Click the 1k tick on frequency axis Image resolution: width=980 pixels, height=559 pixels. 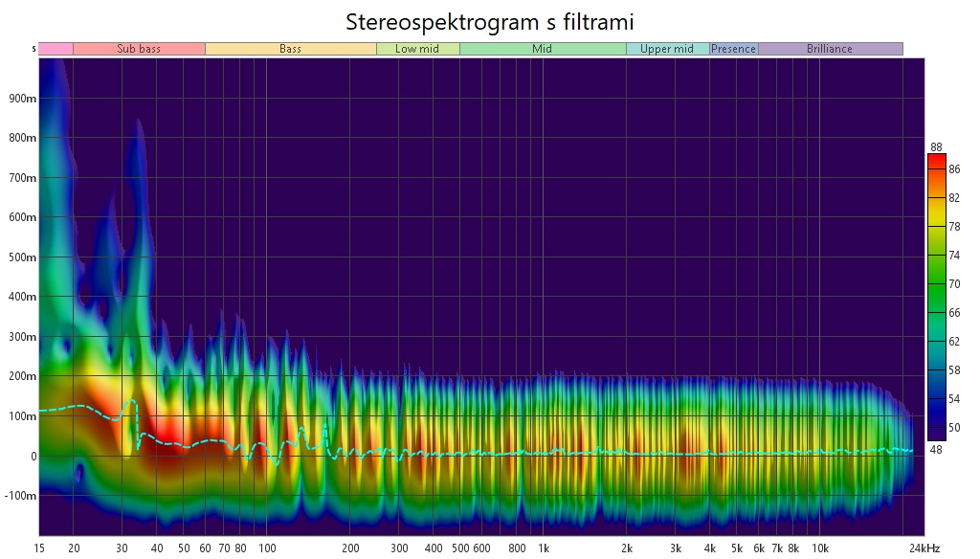point(544,548)
